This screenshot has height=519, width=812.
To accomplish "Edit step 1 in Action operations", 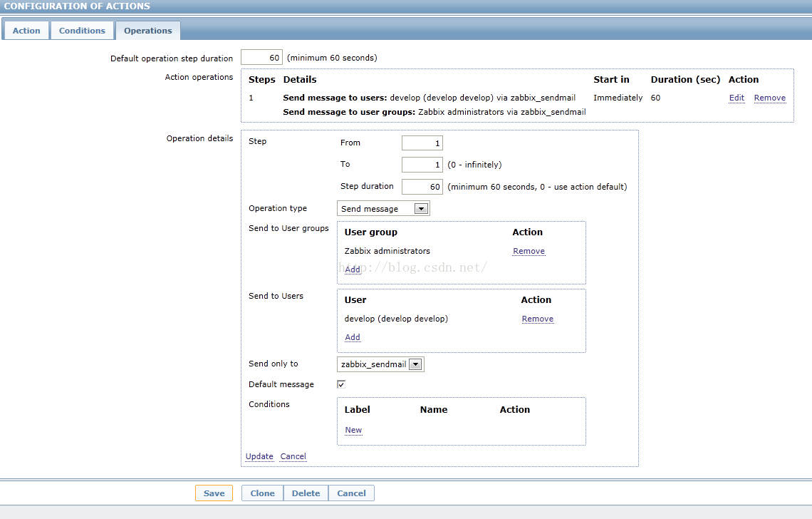I will pos(736,98).
